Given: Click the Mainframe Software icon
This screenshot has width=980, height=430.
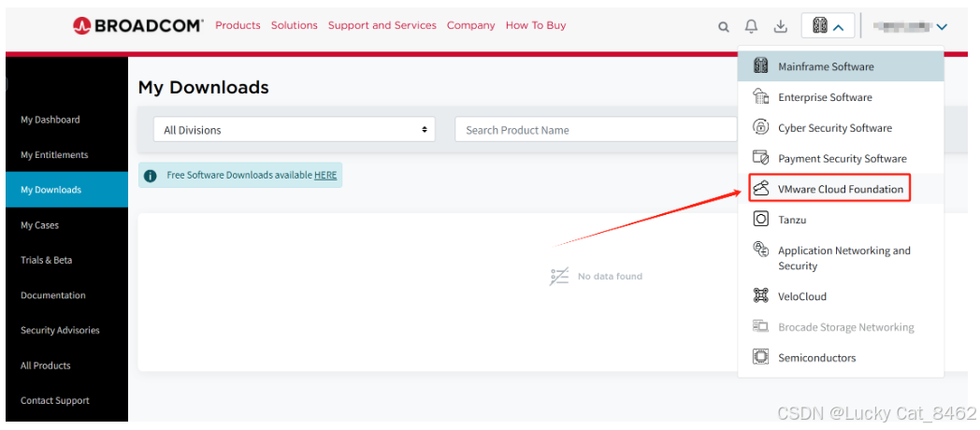Looking at the screenshot, I should coord(760,66).
